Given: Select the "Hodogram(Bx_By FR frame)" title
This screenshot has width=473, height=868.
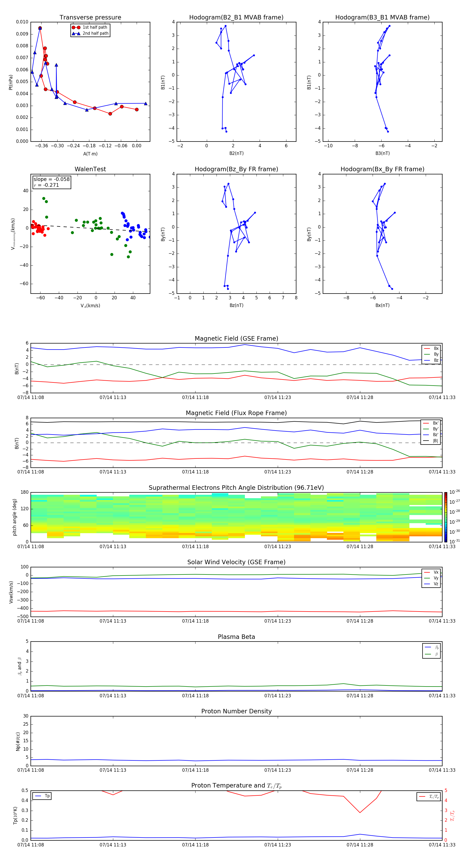Looking at the screenshot, I should [382, 169].
